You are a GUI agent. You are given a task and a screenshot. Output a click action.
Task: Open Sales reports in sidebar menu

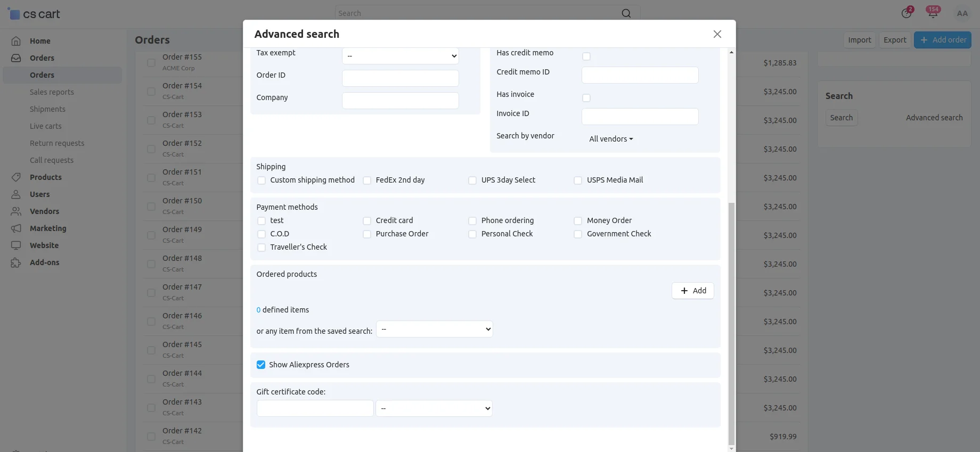tap(52, 92)
